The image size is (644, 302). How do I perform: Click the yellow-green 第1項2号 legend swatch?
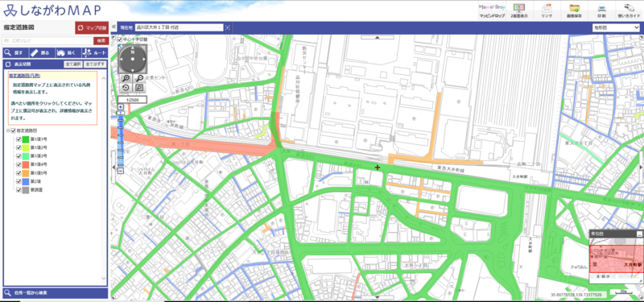point(26,147)
